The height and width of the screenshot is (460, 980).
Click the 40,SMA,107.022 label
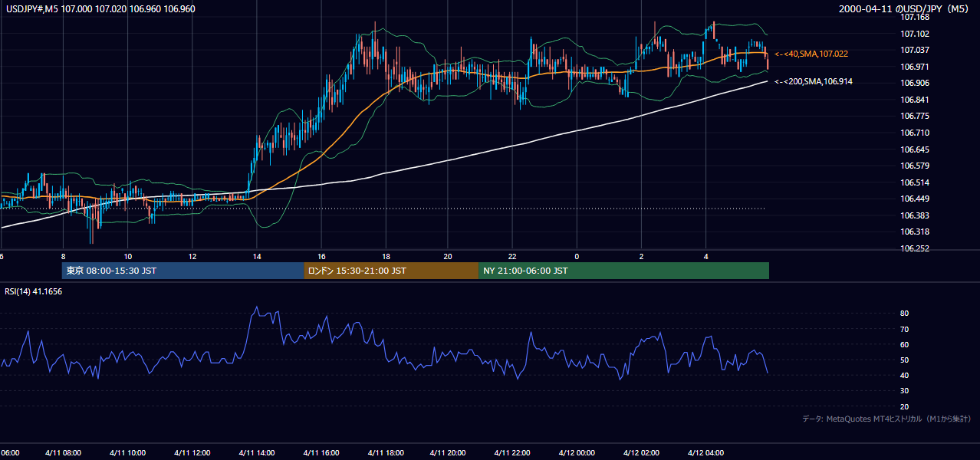[811, 54]
